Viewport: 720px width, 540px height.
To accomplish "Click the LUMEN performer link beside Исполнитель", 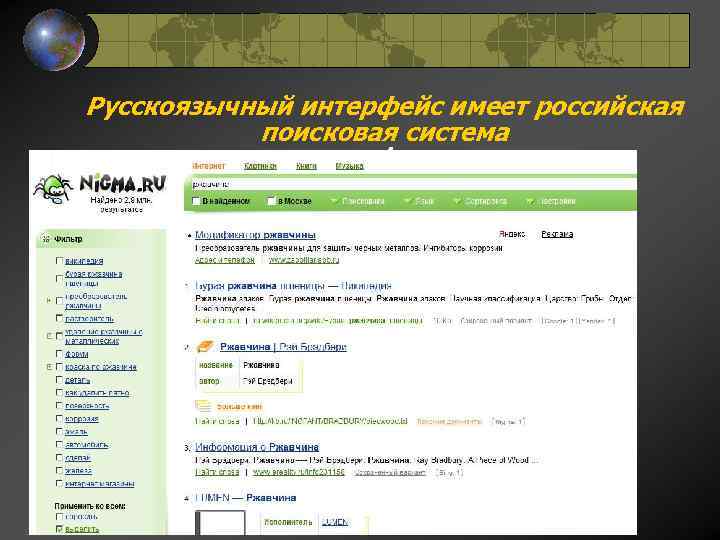I will coord(335,522).
